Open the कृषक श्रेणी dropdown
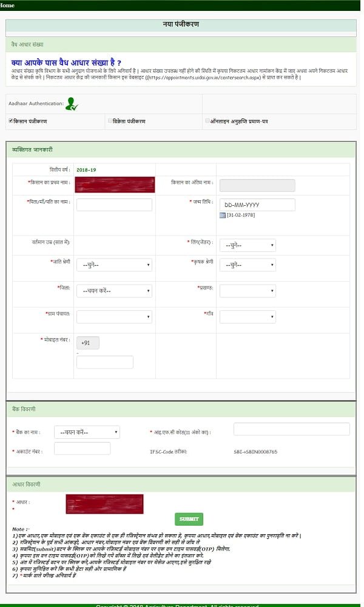The width and height of the screenshot is (364, 607). (x=248, y=265)
